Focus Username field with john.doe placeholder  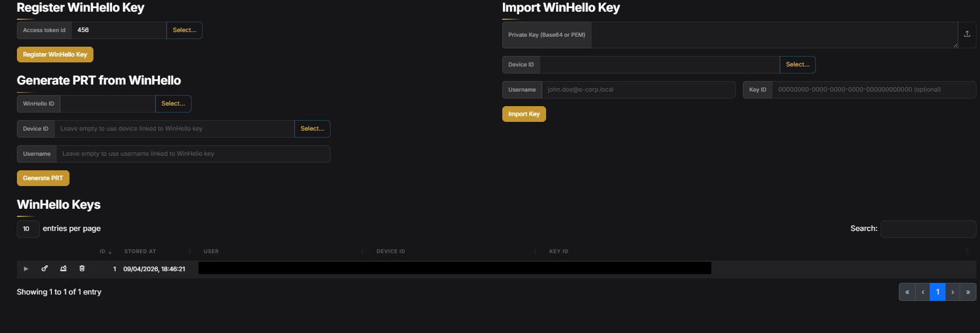tap(638, 90)
